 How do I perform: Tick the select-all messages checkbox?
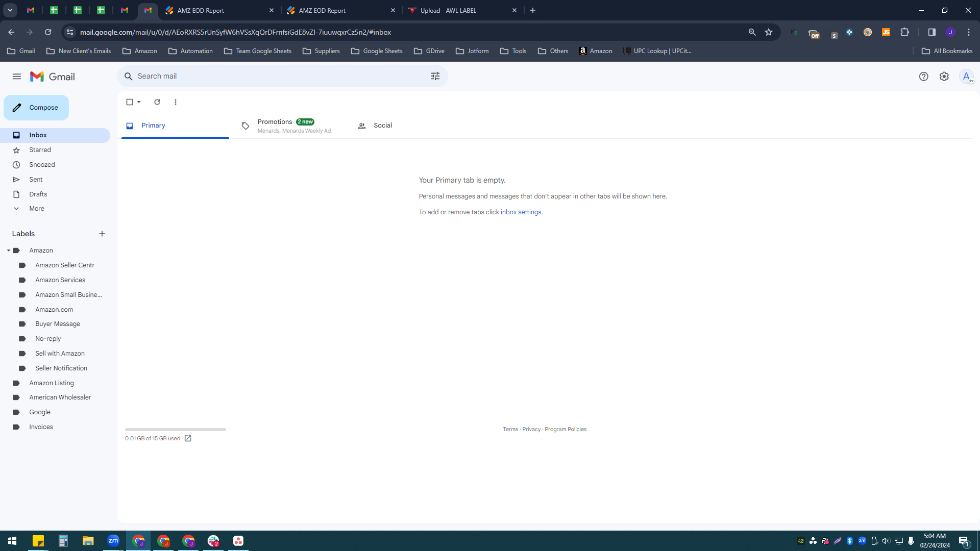pyautogui.click(x=130, y=102)
